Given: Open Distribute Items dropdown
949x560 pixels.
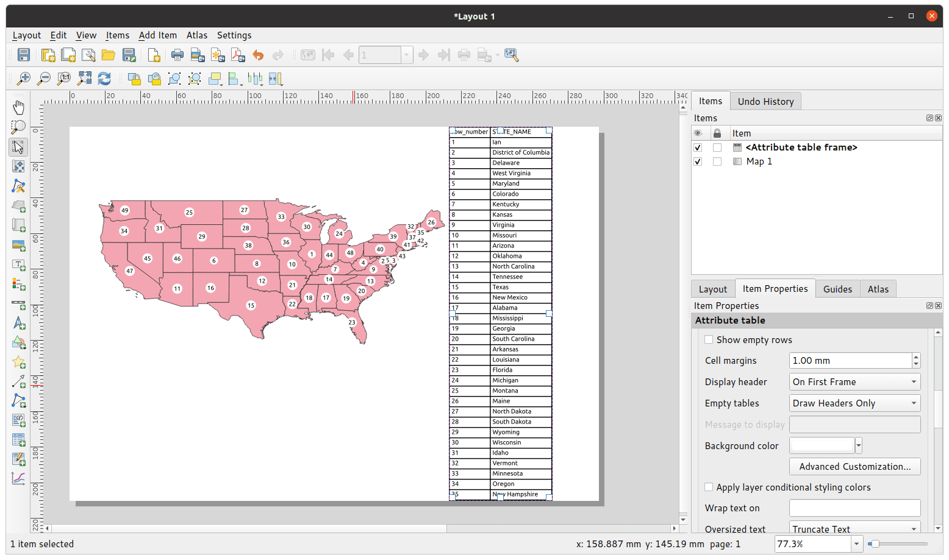Looking at the screenshot, I should tap(256, 79).
